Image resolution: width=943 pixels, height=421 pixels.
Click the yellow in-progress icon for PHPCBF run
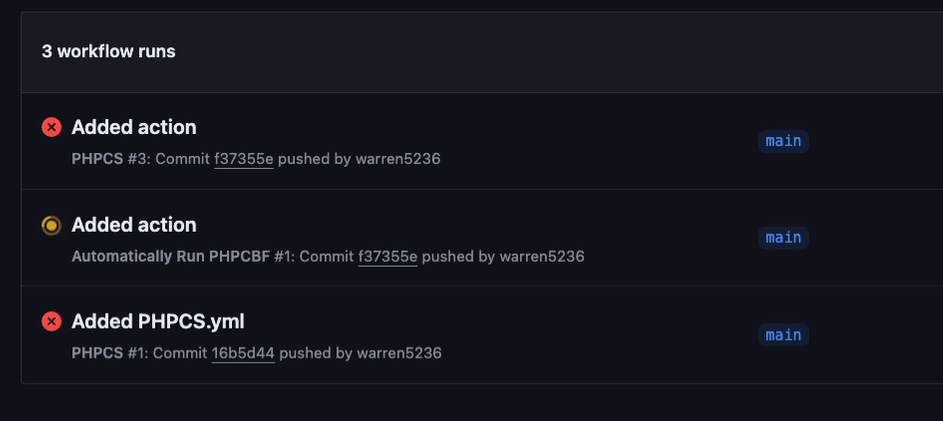[52, 226]
